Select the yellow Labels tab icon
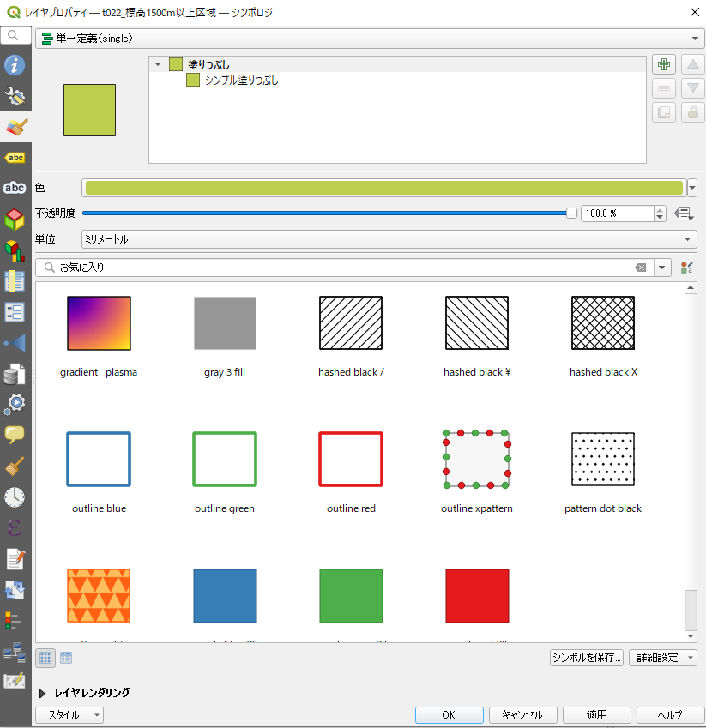Viewport: 706px width, 728px height. [x=15, y=158]
